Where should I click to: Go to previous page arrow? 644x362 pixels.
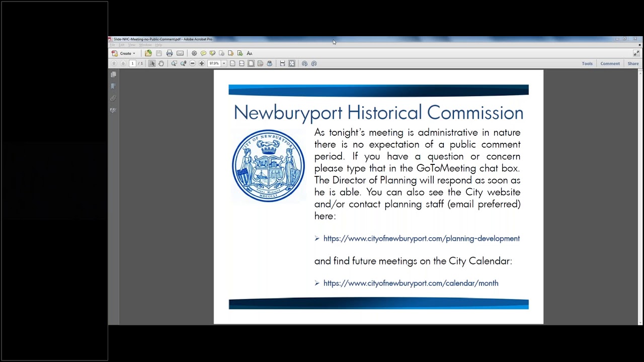(114, 63)
